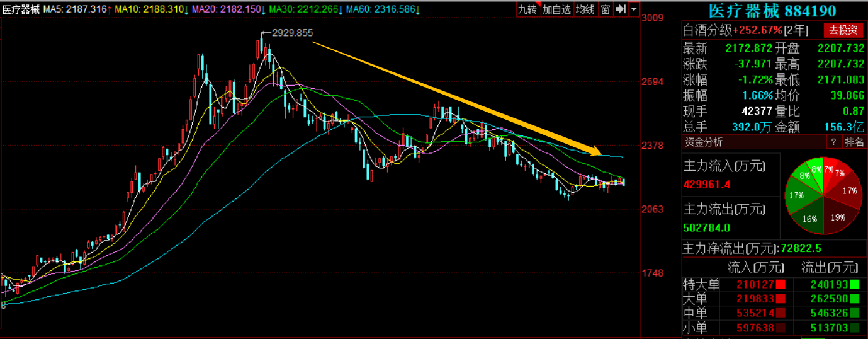This screenshot has width=868, height=339.
Task: Click the 涨幅 value -1.72%
Action: click(x=754, y=79)
